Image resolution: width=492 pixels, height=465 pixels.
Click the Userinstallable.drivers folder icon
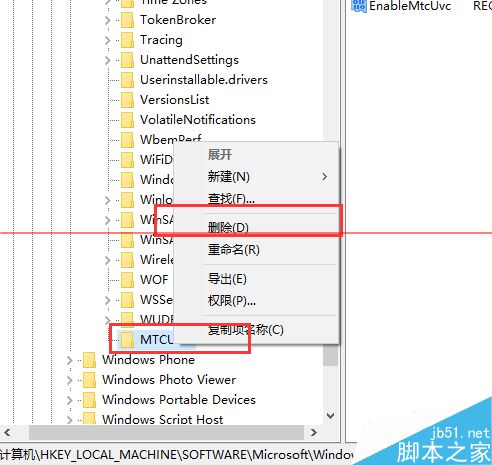click(127, 80)
